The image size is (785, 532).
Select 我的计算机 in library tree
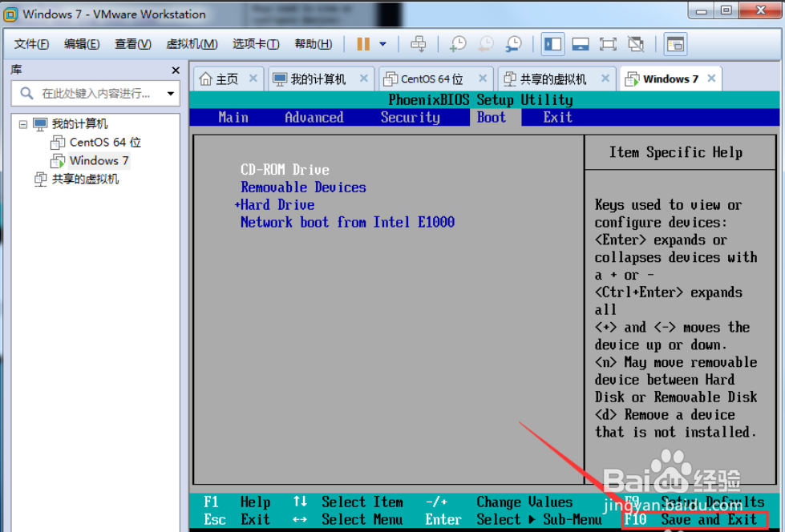click(79, 123)
